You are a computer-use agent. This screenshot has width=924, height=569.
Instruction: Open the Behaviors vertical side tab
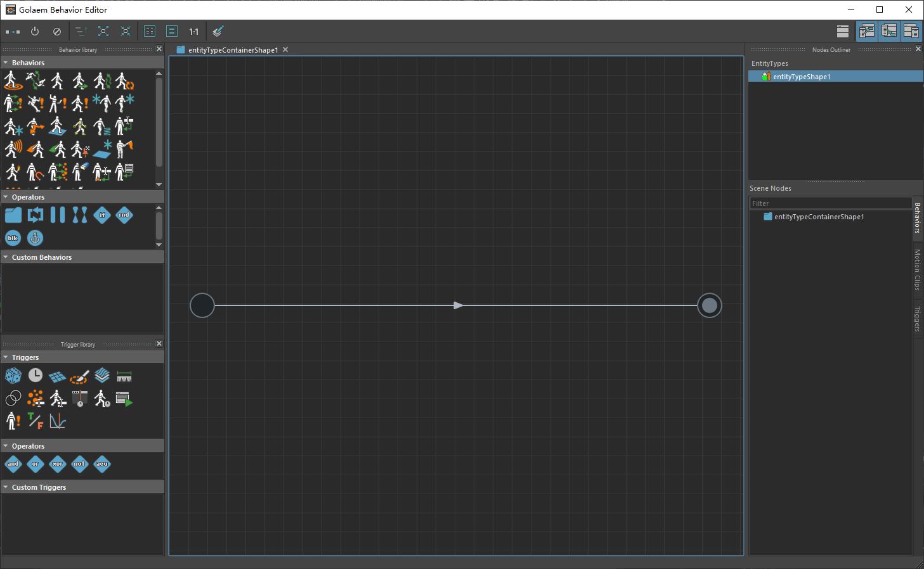[918, 218]
